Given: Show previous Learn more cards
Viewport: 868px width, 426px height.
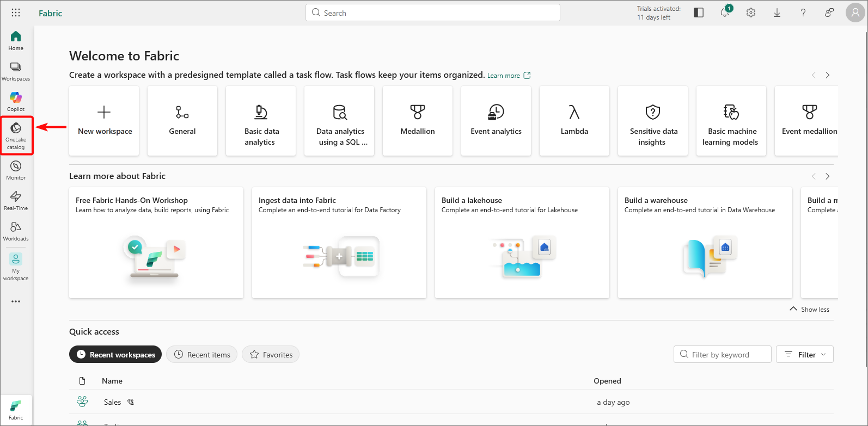Looking at the screenshot, I should (x=814, y=176).
